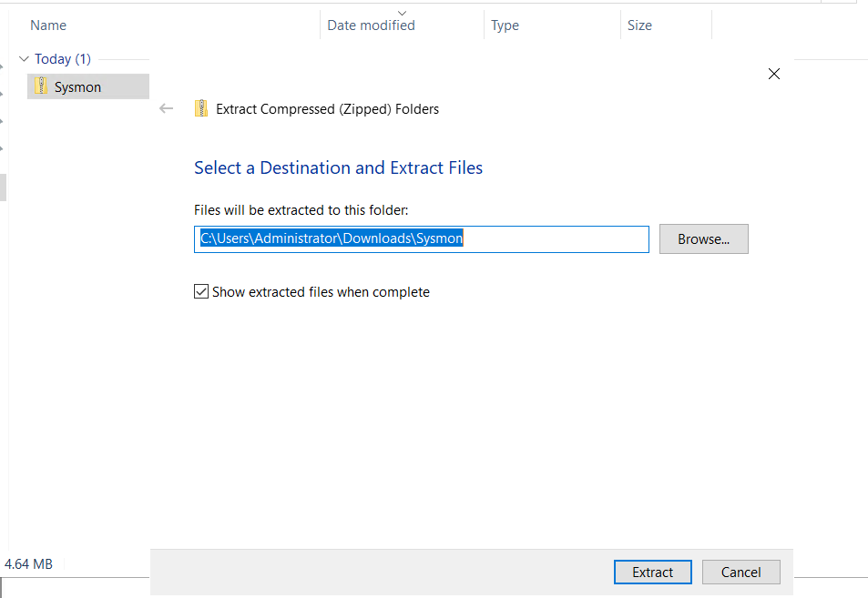Sort by the Size column header
Image resolution: width=868 pixels, height=598 pixels.
(x=639, y=25)
